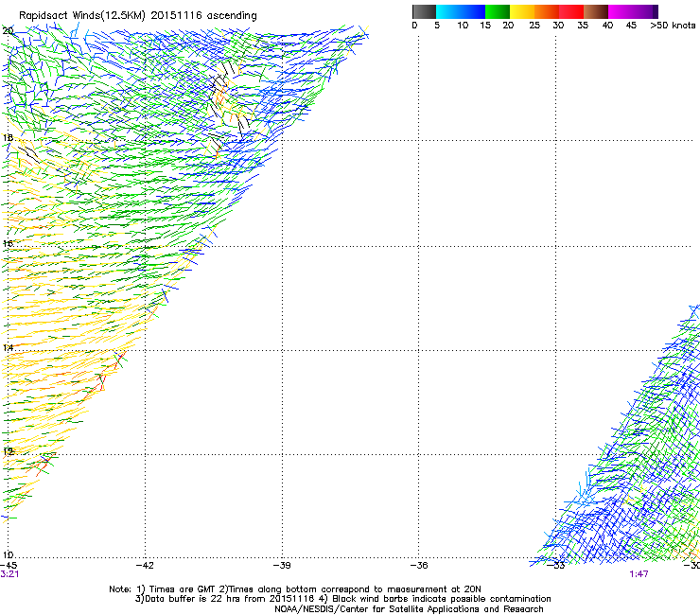Viewport: 700px width, 615px height.
Task: Click the note line '3)Data buffer is 22 hrs'
Action: (342, 599)
